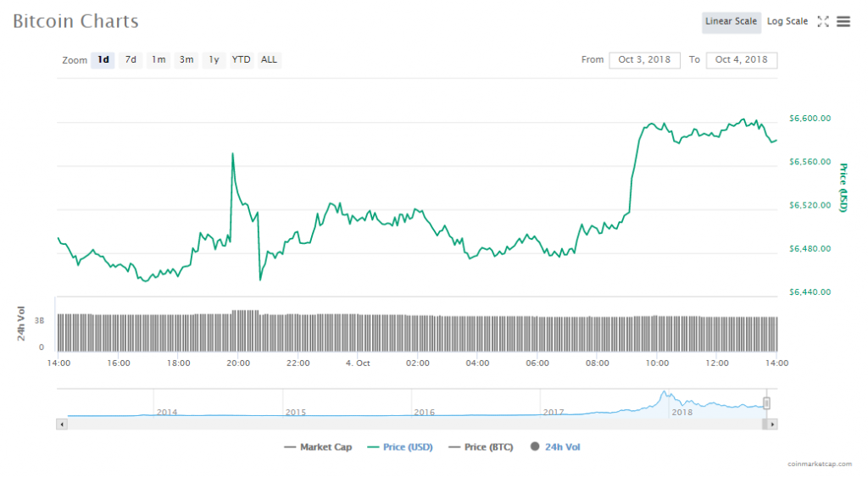
Task: Select the 7d zoom range
Action: (131, 60)
